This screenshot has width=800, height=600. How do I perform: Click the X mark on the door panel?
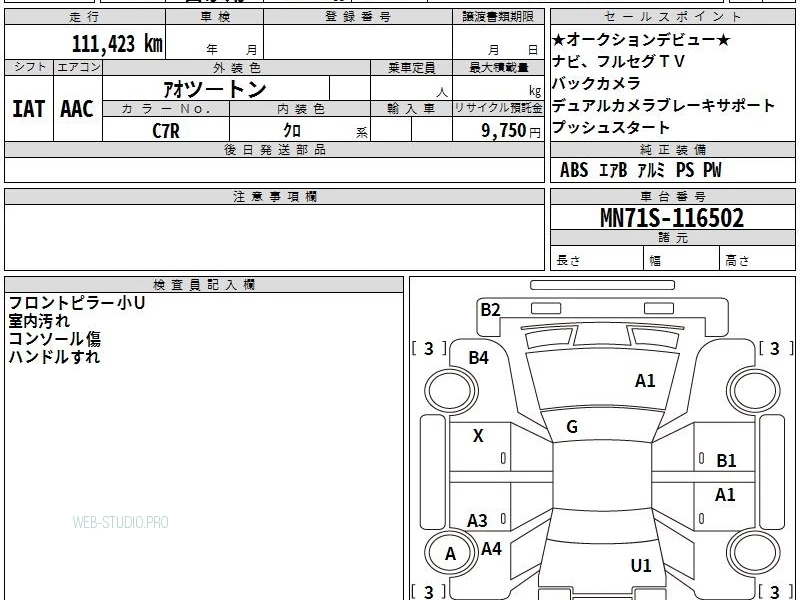(x=478, y=436)
